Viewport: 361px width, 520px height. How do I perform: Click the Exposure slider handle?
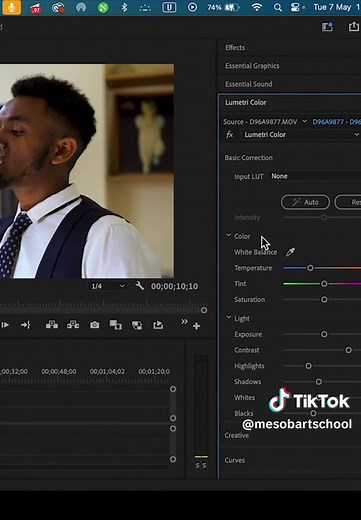[324, 334]
